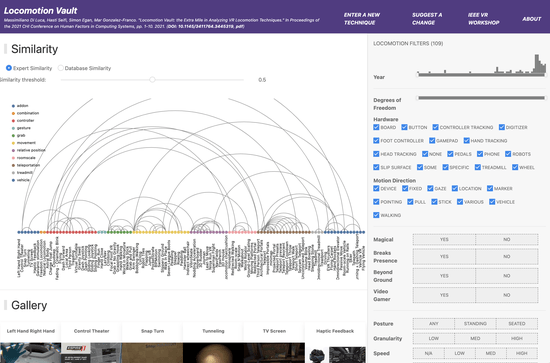
Task: Click the green grab legend dot
Action: click(13, 135)
